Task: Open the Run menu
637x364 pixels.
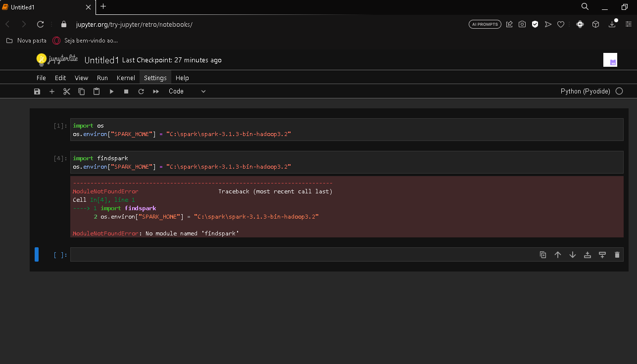Action: click(x=102, y=78)
